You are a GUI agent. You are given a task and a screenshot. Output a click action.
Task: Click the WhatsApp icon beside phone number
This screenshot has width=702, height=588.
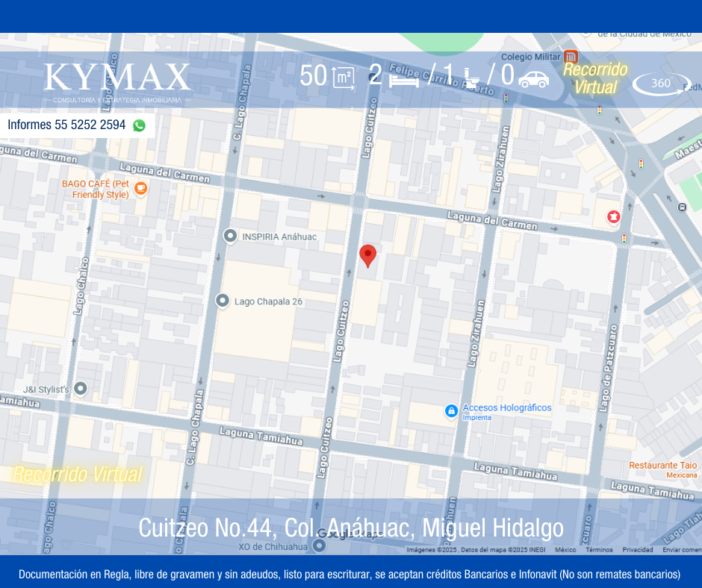coord(139,125)
